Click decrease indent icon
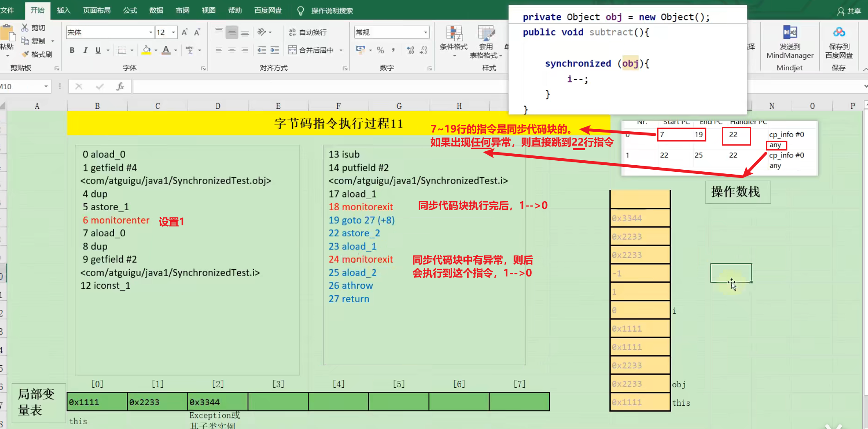The height and width of the screenshot is (429, 868). pos(262,50)
